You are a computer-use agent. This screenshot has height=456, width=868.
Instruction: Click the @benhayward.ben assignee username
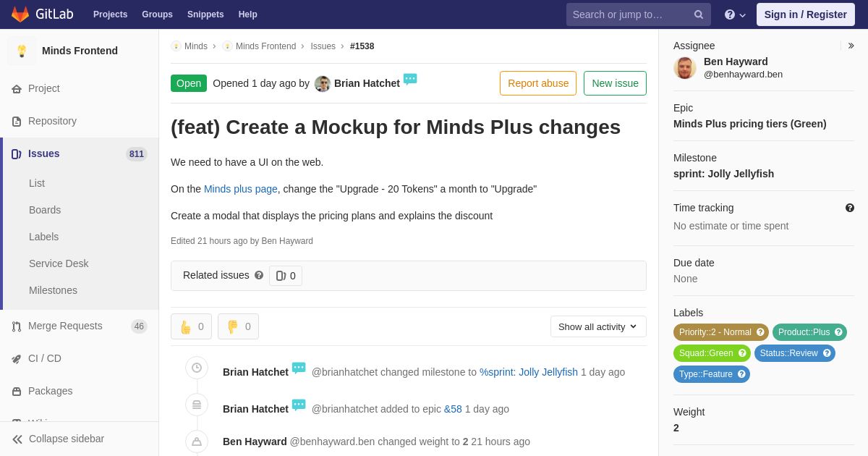tap(743, 74)
